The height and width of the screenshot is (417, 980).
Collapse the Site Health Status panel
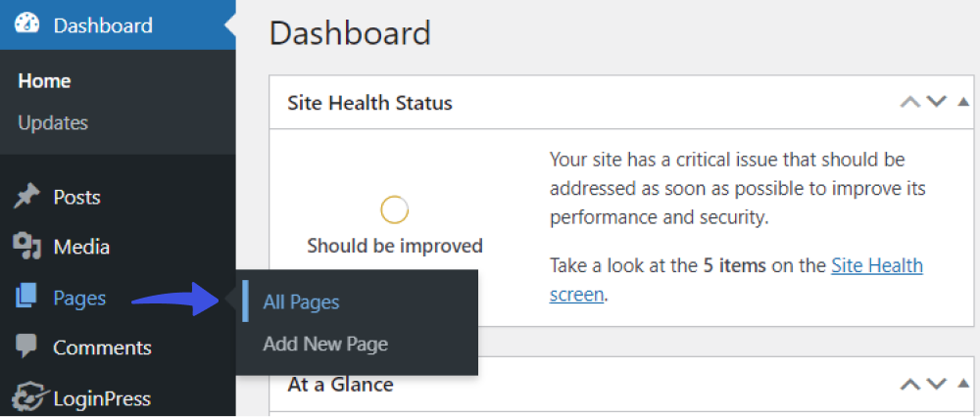click(x=963, y=102)
